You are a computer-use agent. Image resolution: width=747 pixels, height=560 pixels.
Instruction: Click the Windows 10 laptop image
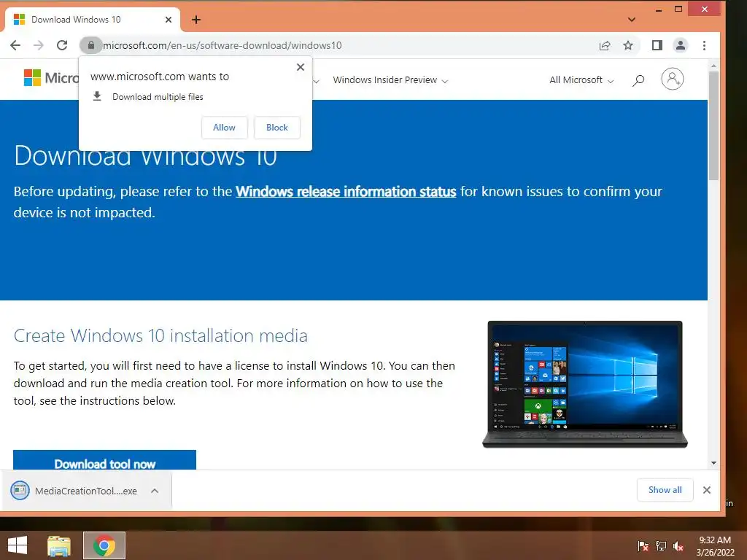point(585,384)
